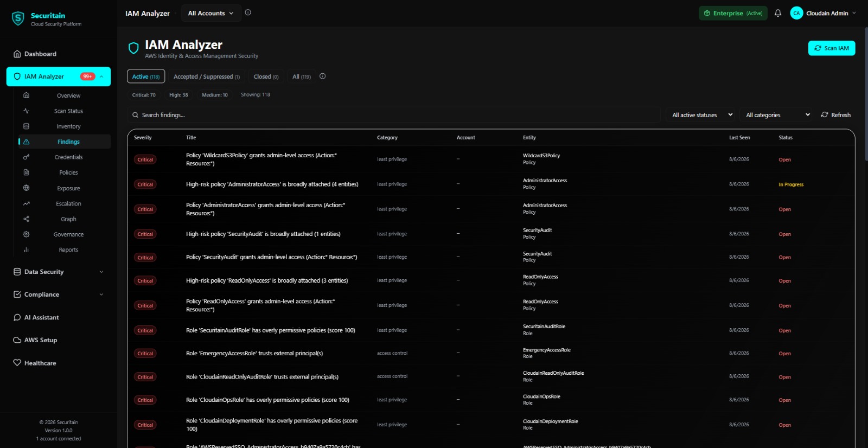Filter by Medium: 10 chip
The image size is (868, 448).
tap(215, 95)
